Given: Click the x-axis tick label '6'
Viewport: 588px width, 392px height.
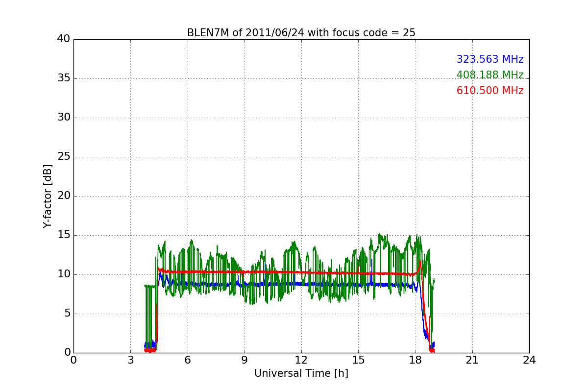Looking at the screenshot, I should pyautogui.click(x=187, y=360).
